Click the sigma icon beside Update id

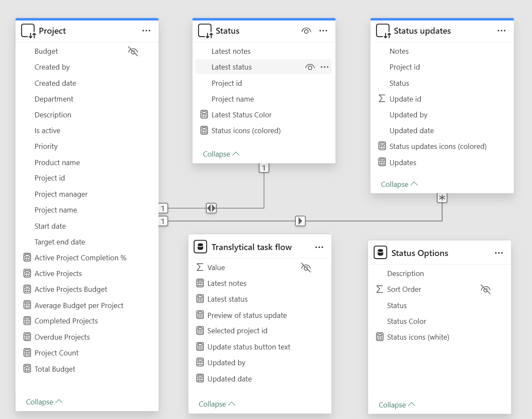382,99
